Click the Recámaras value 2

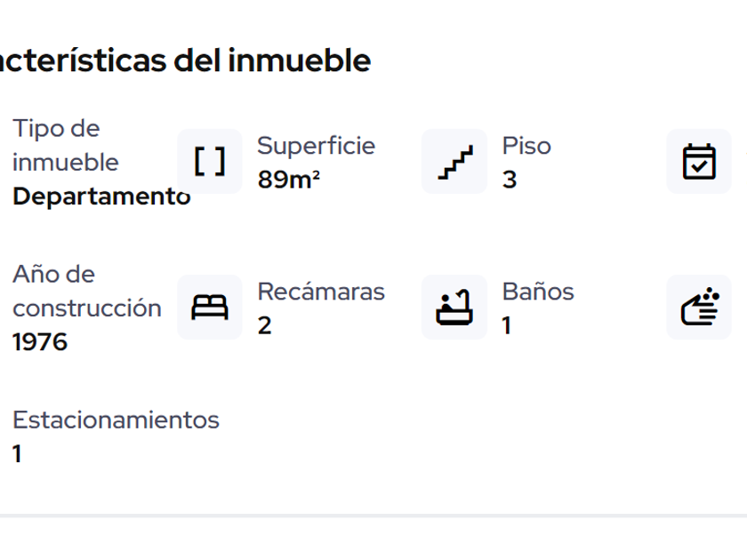point(264,325)
